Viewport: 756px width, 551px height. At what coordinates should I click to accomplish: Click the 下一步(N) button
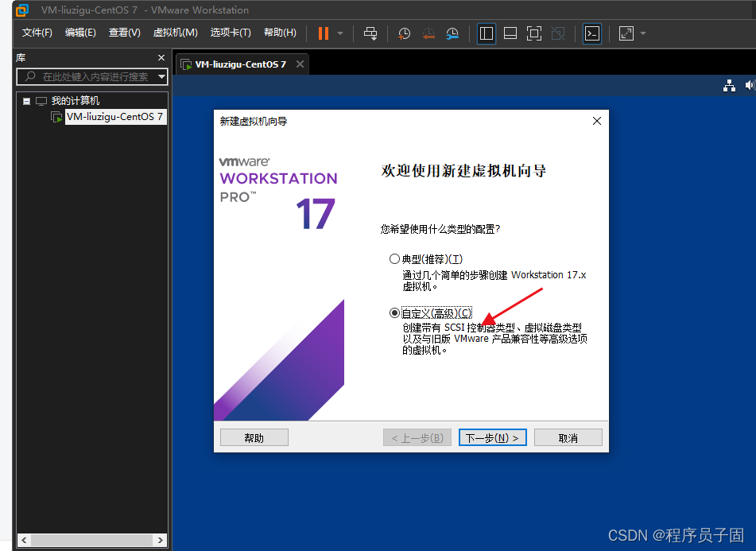pyautogui.click(x=492, y=437)
